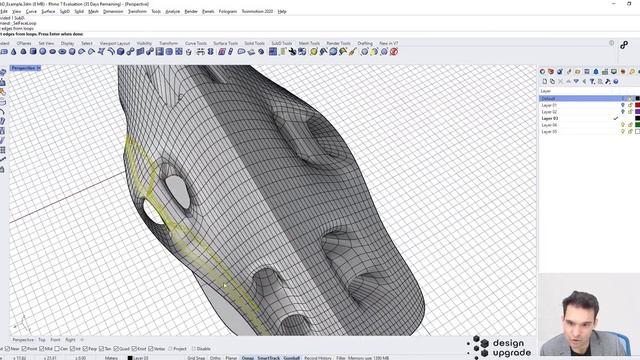Select the Layer 03 row
The height and width of the screenshot is (360, 640).
point(589,118)
